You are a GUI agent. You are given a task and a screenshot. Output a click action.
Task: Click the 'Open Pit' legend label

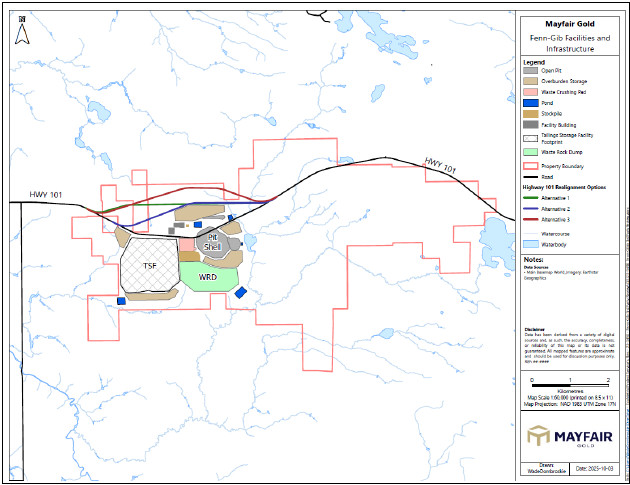[x=551, y=70]
